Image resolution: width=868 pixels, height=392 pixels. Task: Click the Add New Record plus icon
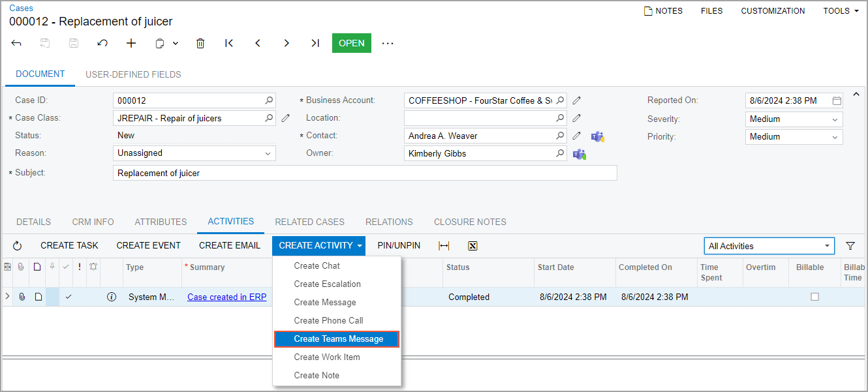point(131,43)
